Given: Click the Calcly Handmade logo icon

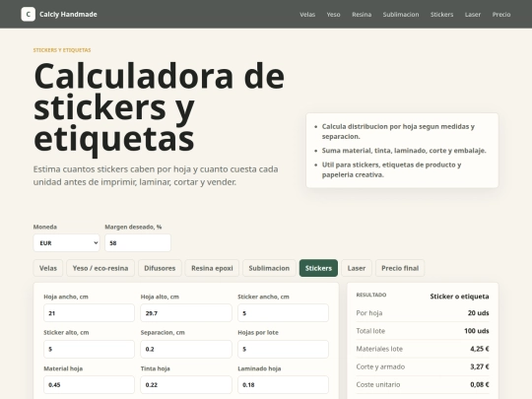Looking at the screenshot, I should click(29, 14).
